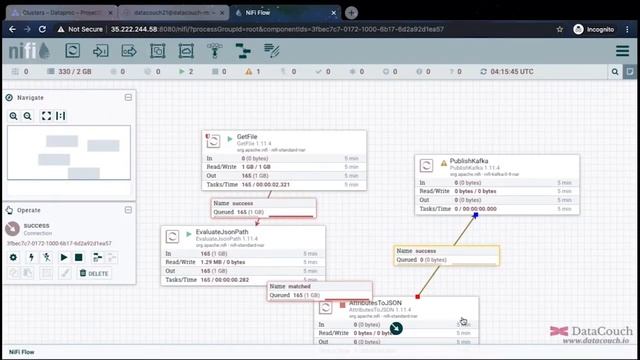Click the birdseye overview thumbnail
This screenshot has width=640, height=360.
coord(69,153)
